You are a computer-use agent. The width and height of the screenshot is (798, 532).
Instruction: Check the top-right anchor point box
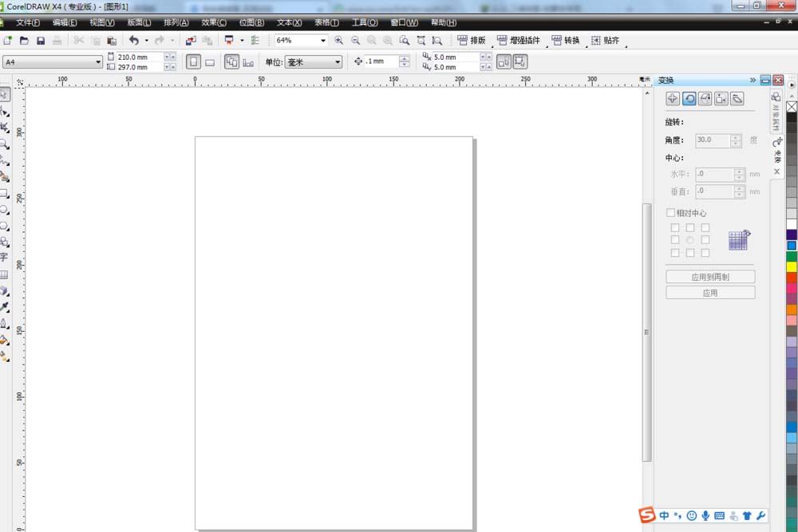click(705, 227)
